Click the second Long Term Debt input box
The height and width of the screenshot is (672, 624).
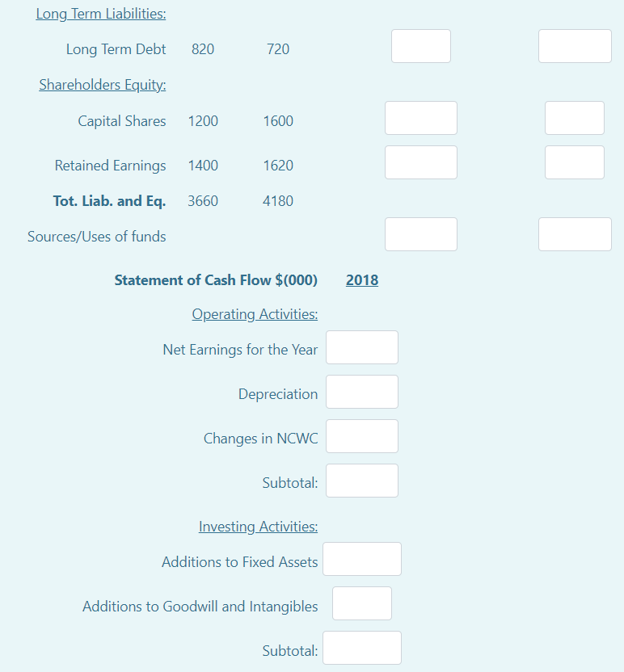click(575, 45)
